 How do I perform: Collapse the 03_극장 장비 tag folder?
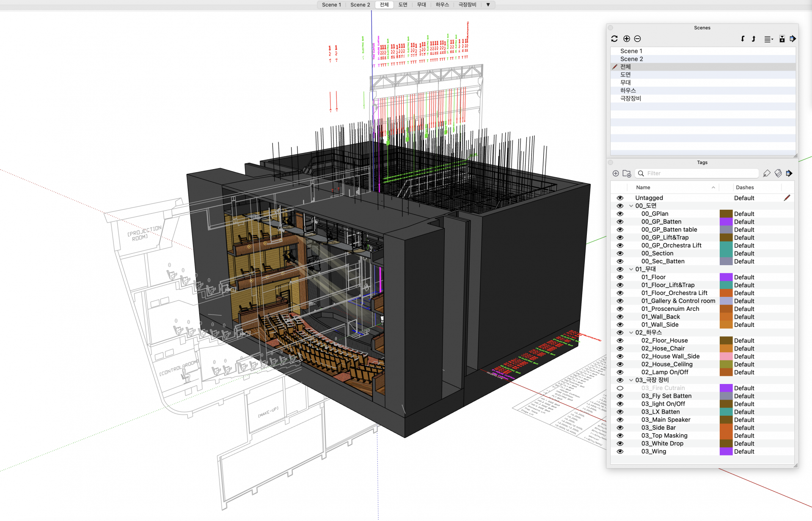coord(631,380)
